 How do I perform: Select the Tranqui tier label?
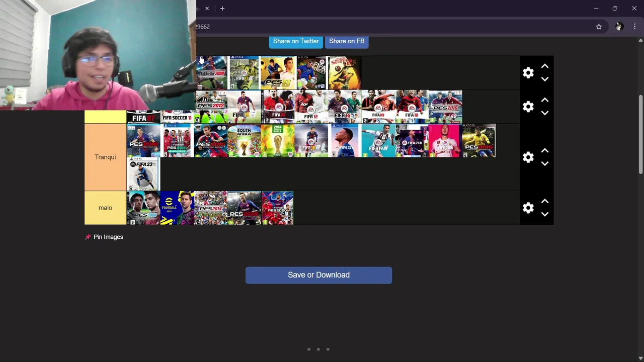tap(105, 157)
